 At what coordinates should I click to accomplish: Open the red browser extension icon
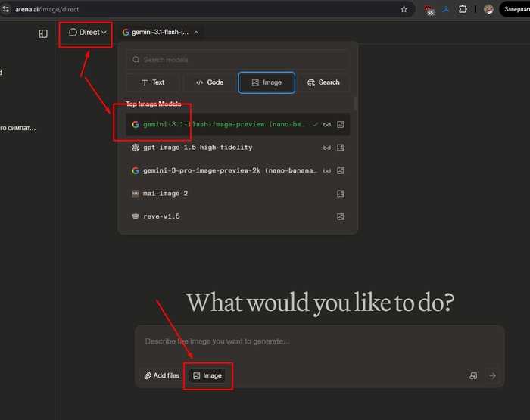429,10
